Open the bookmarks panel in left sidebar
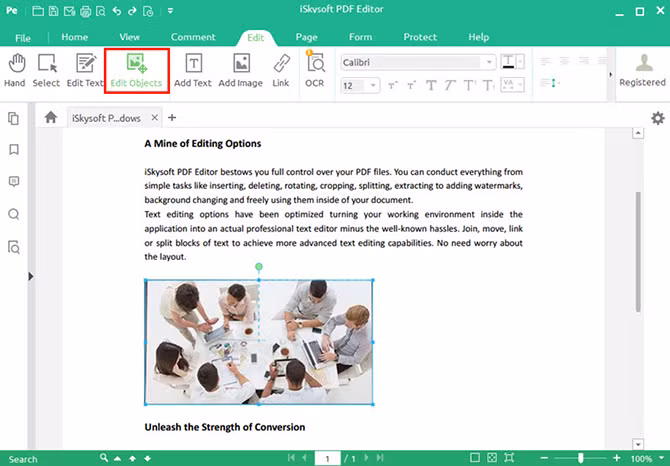Screen dimensions: 670x466 click(x=14, y=149)
